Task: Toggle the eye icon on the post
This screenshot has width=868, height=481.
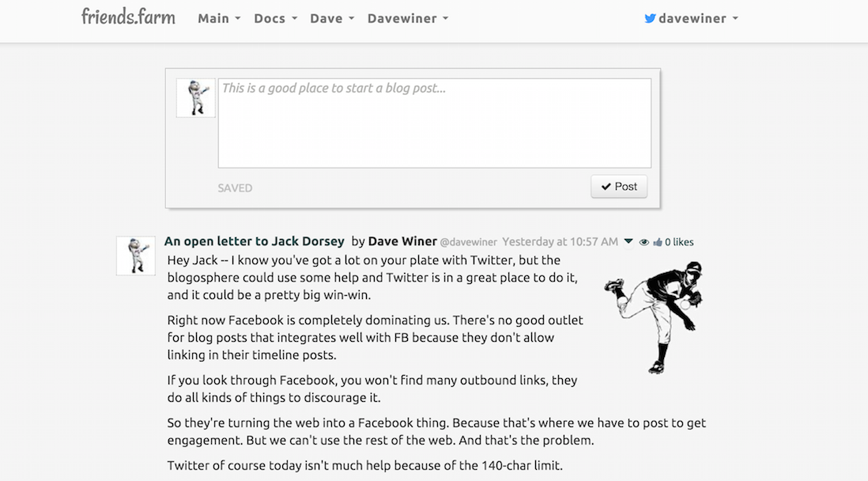Action: point(644,243)
